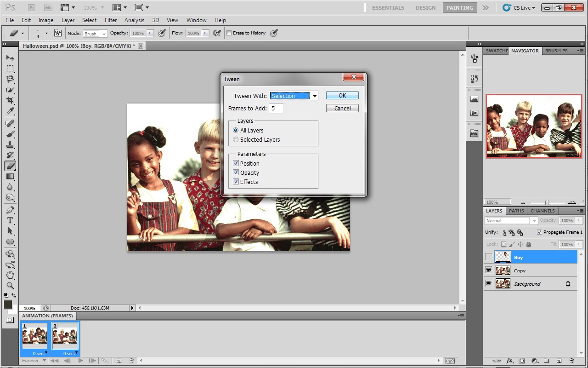Select the Dodge tool
Screen dimensions: 588x368
coord(10,197)
